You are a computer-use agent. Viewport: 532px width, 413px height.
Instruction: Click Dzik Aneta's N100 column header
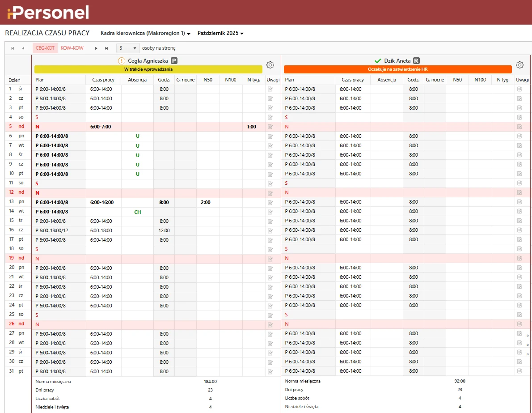click(480, 80)
